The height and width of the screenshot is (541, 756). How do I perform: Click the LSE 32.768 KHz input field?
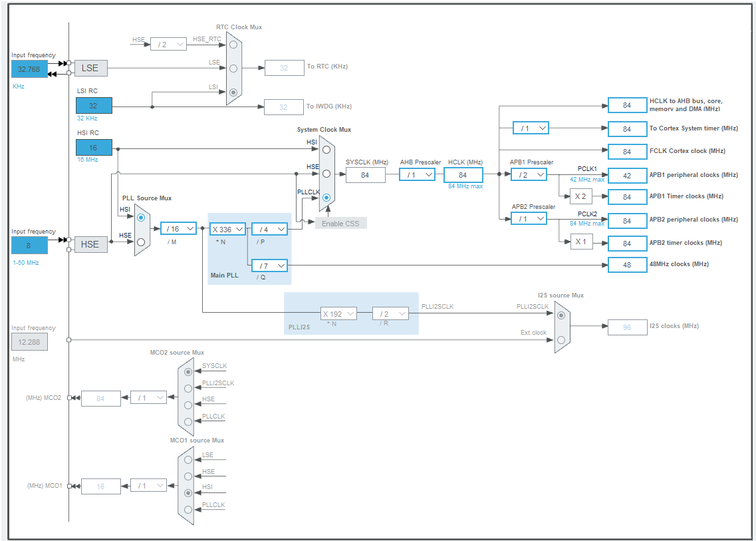point(29,69)
